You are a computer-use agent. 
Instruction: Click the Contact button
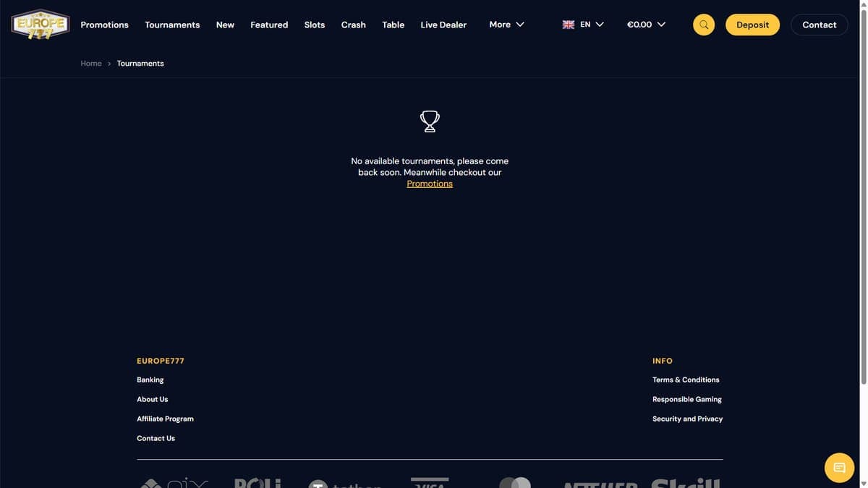coord(820,25)
